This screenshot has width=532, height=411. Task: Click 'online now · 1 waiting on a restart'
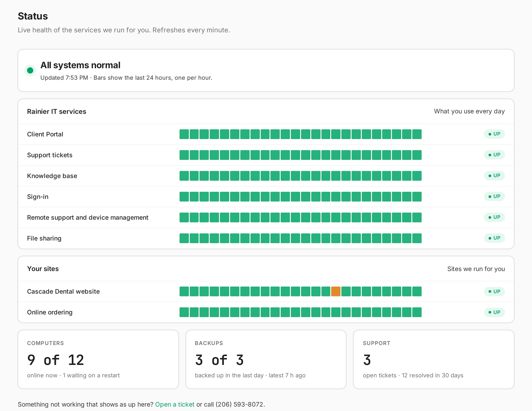73,375
